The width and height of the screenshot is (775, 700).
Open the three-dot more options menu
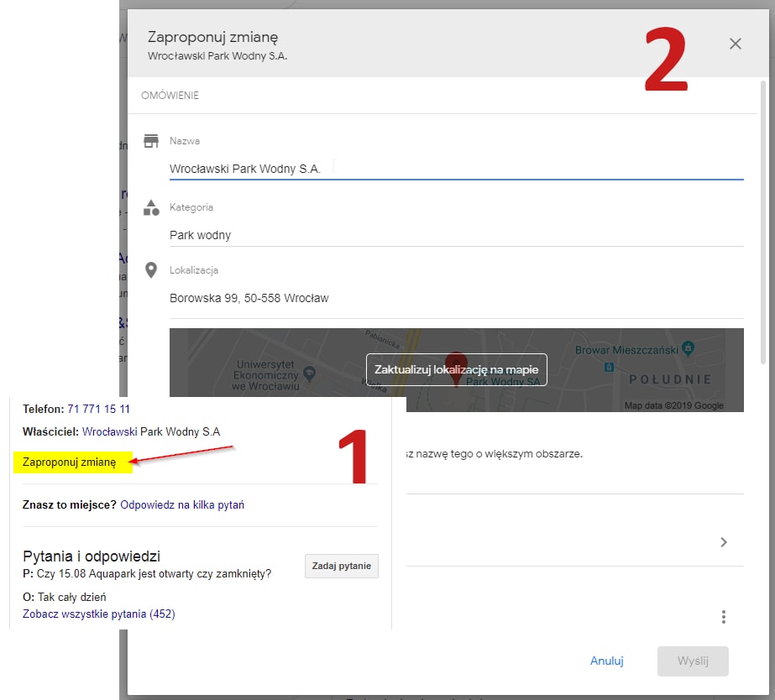pyautogui.click(x=724, y=617)
